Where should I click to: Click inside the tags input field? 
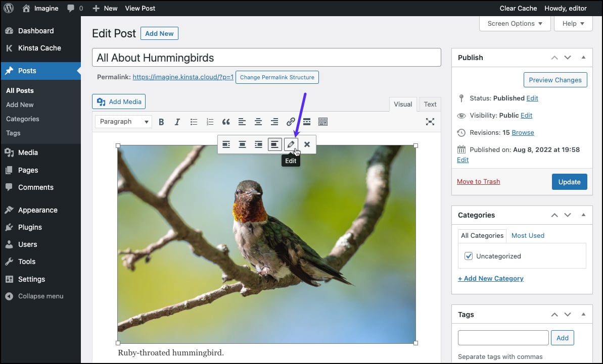pos(502,337)
